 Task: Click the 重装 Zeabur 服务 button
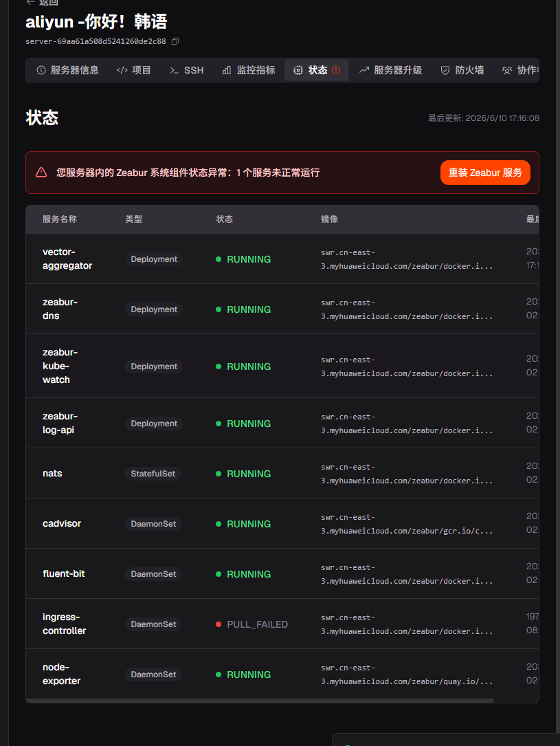pyautogui.click(x=485, y=173)
